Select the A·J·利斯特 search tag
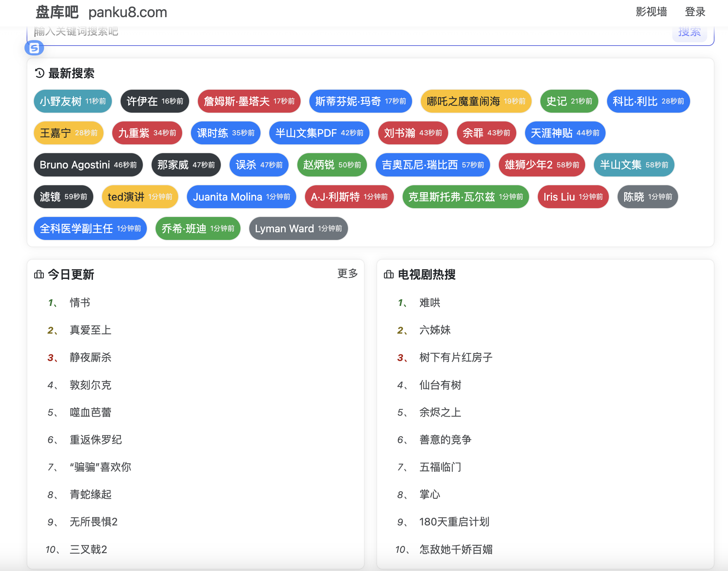The image size is (728, 571). (349, 197)
